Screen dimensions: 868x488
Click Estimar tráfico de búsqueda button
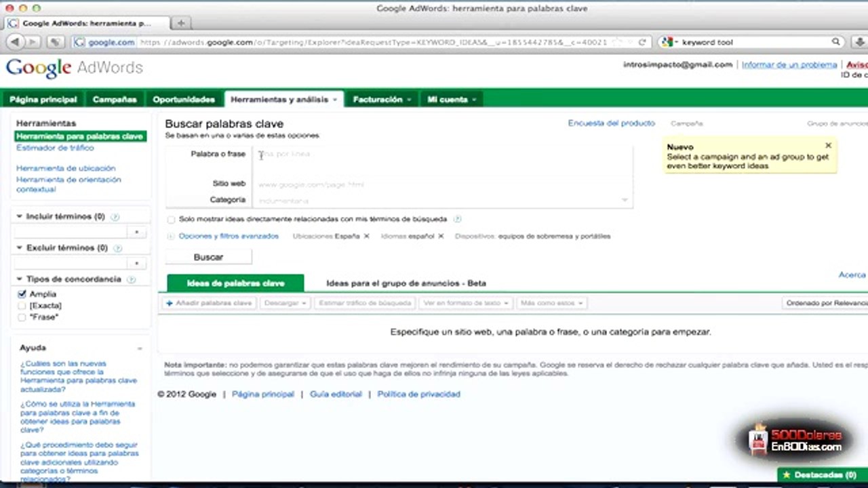point(365,303)
